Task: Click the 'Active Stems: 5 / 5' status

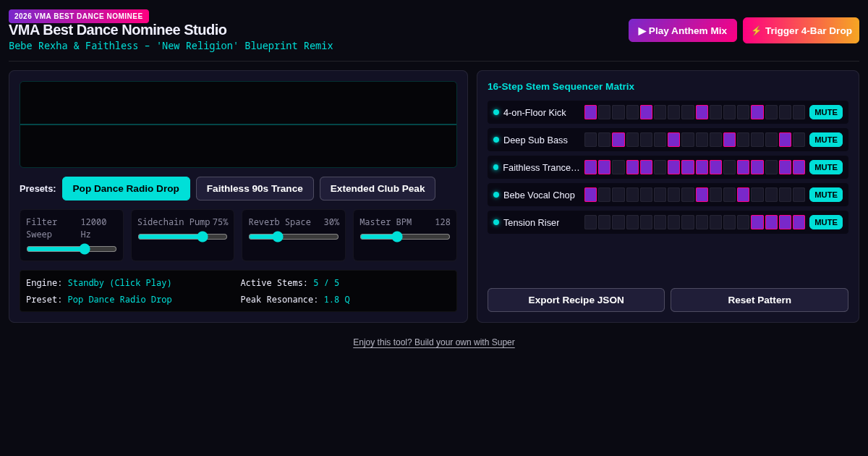Action: coord(290,283)
